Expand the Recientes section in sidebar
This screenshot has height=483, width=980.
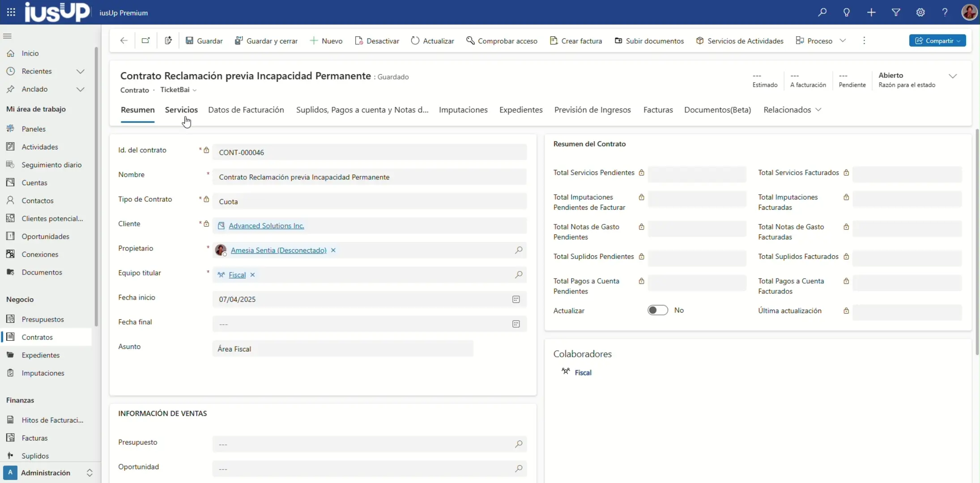pyautogui.click(x=80, y=71)
